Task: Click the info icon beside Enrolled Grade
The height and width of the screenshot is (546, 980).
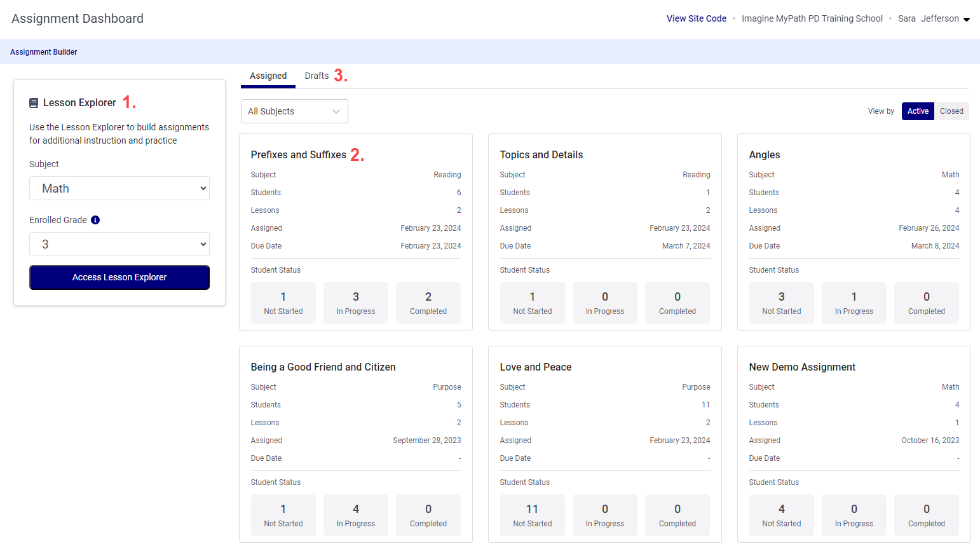Action: [95, 220]
